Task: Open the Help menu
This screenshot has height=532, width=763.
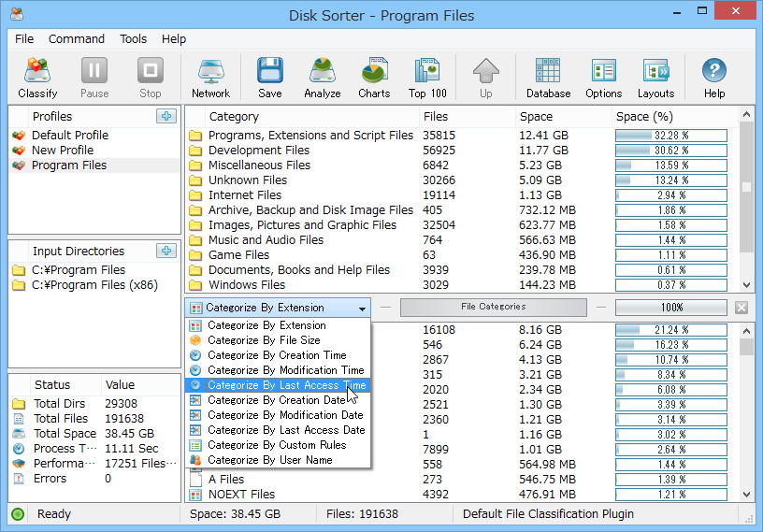Action: 174,39
